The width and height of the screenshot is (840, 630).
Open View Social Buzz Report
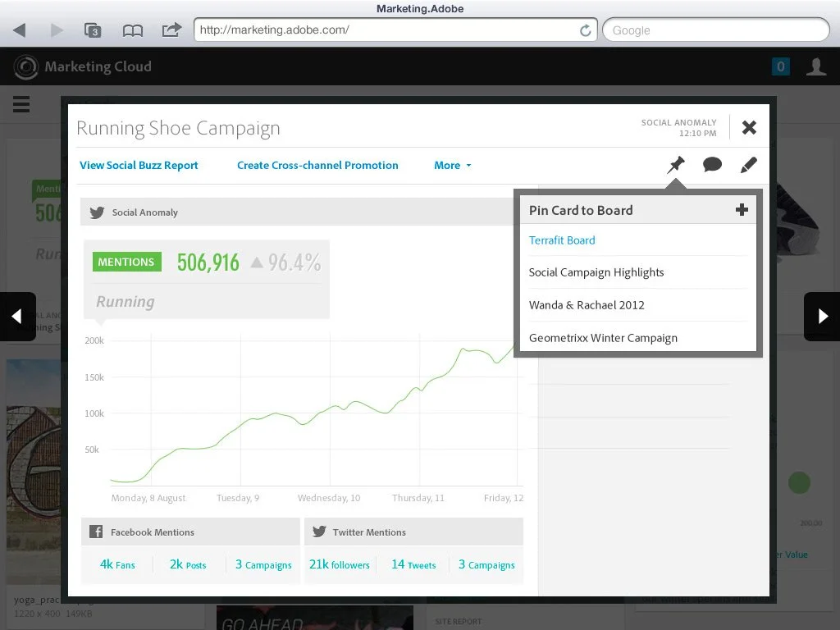[x=139, y=166]
